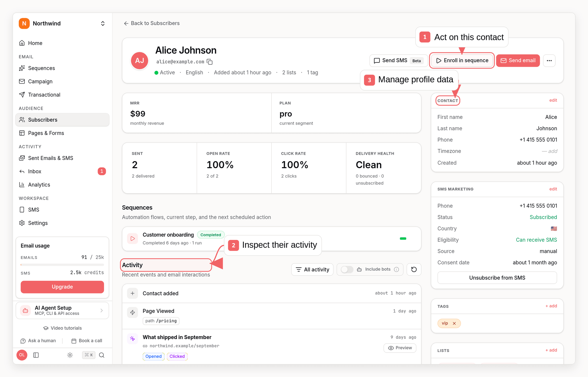The width and height of the screenshot is (588, 377).
Task: Collapse the sidebar panel icon
Action: point(36,355)
